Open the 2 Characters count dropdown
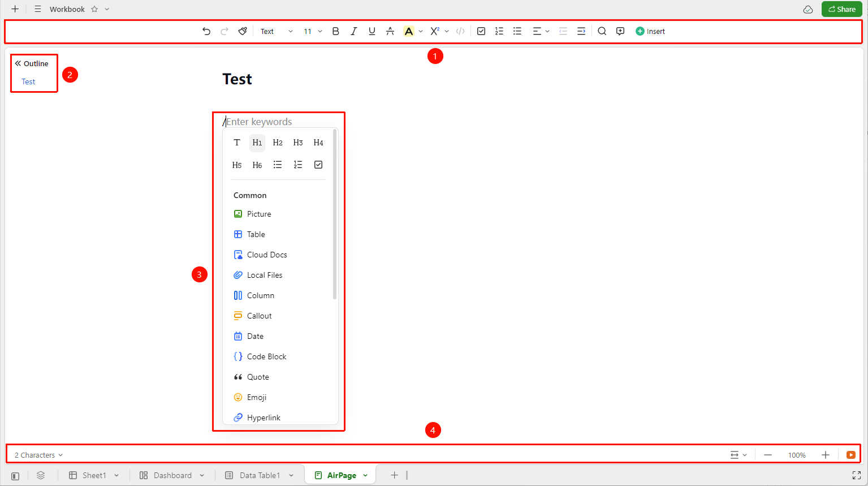This screenshot has width=868, height=486. click(x=38, y=455)
